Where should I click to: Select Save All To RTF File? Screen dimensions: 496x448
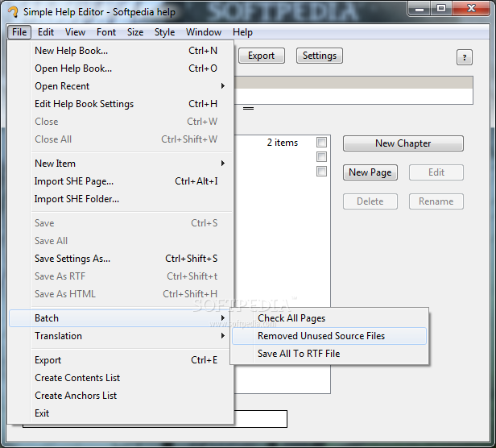(x=329, y=354)
